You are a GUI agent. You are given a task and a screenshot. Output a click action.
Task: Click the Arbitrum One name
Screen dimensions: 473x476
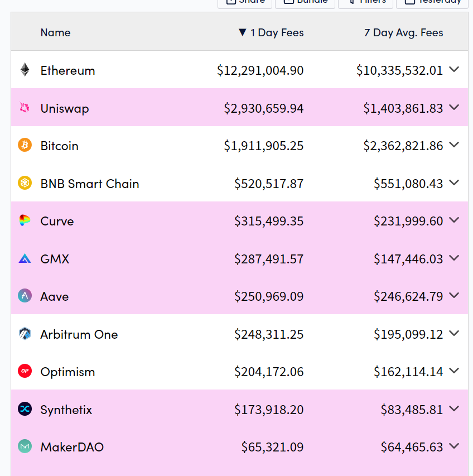click(79, 334)
